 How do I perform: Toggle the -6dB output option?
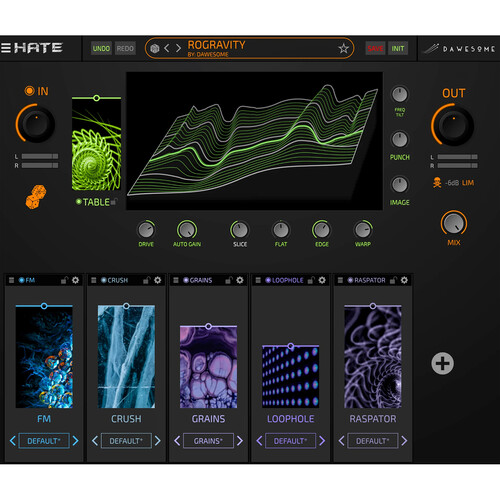(x=452, y=183)
